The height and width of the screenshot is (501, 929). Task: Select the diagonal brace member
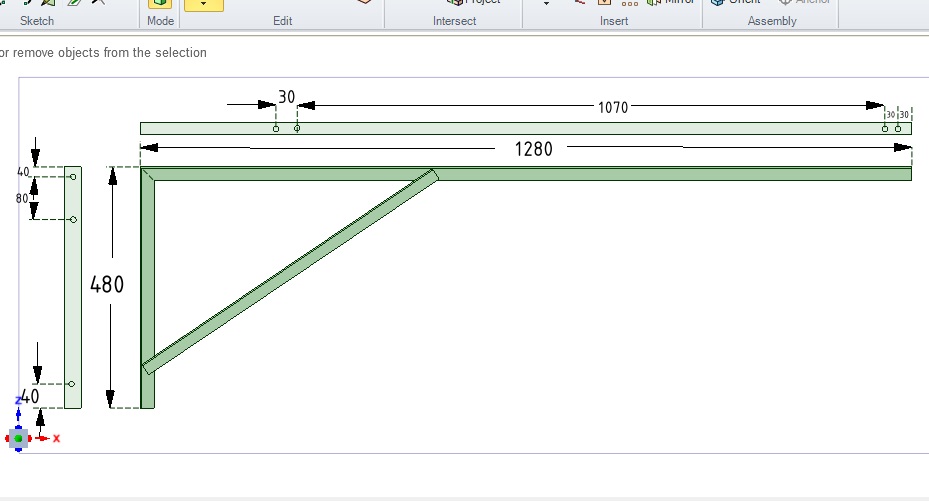tap(290, 271)
